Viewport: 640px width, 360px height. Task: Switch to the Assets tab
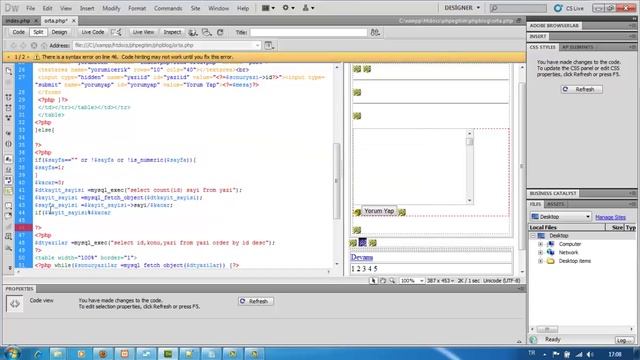point(556,204)
